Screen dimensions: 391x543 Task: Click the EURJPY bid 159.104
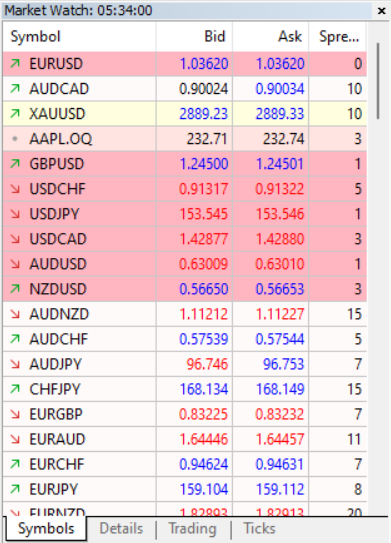click(x=204, y=489)
